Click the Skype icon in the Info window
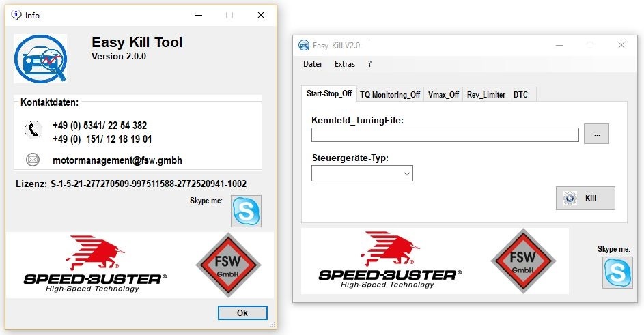This screenshot has height=335, width=644. coord(246,211)
